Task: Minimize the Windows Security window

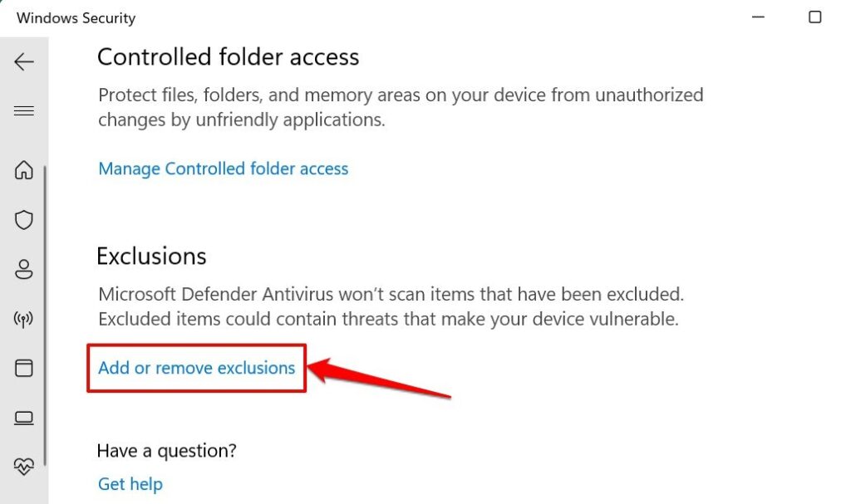Action: pyautogui.click(x=760, y=17)
